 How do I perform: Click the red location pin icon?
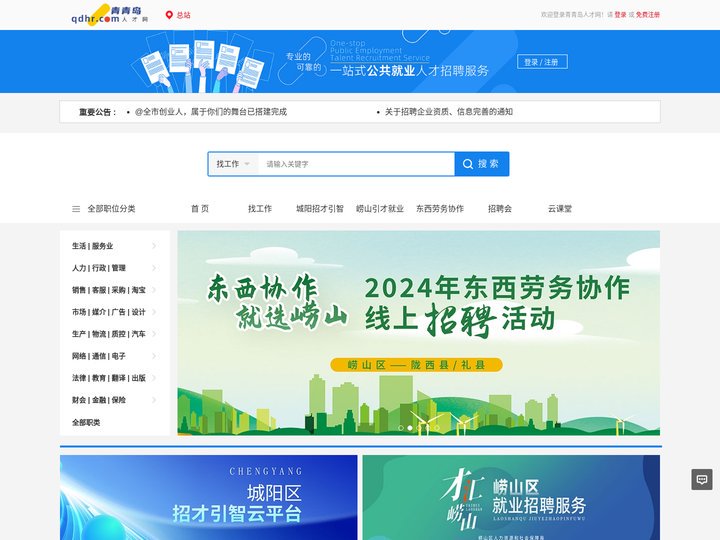(x=169, y=15)
